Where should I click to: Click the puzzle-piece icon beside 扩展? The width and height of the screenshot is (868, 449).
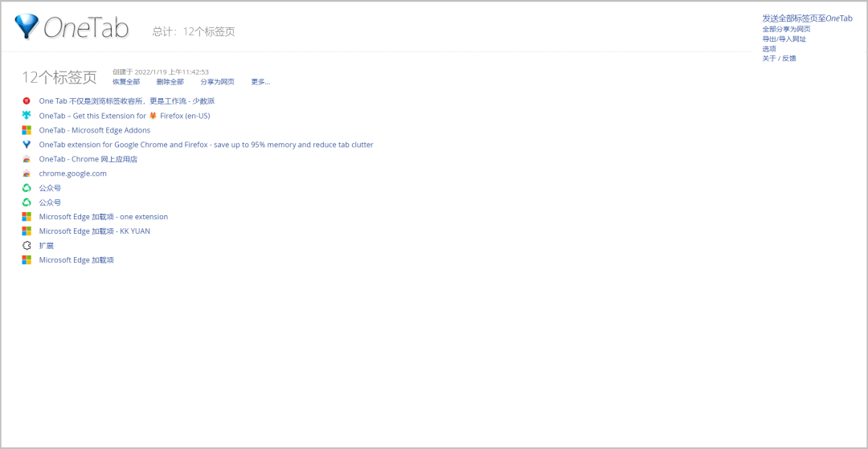coord(27,246)
